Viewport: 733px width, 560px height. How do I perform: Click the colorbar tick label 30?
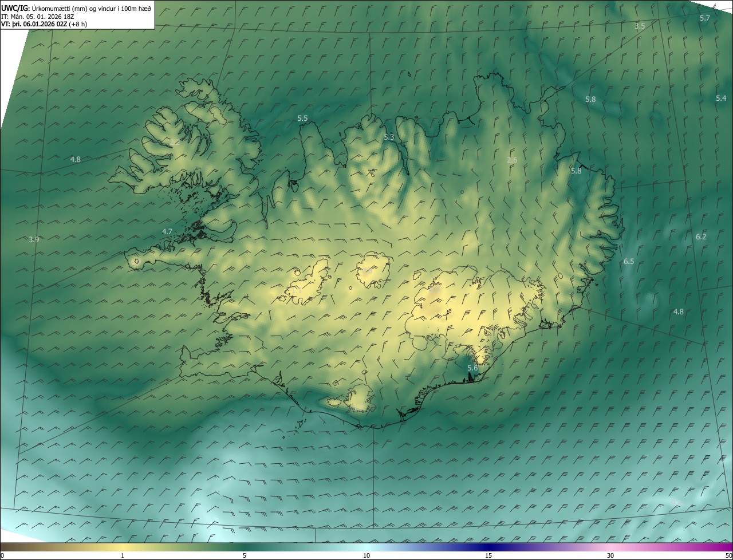pyautogui.click(x=610, y=556)
